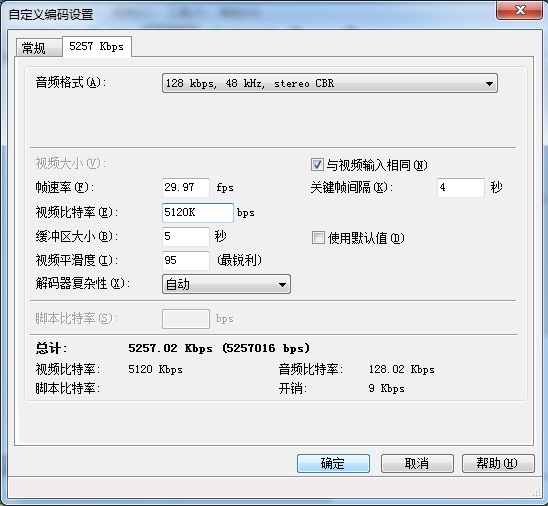Click the 视频平滑度 input showing 95
548x506 pixels.
[186, 260]
